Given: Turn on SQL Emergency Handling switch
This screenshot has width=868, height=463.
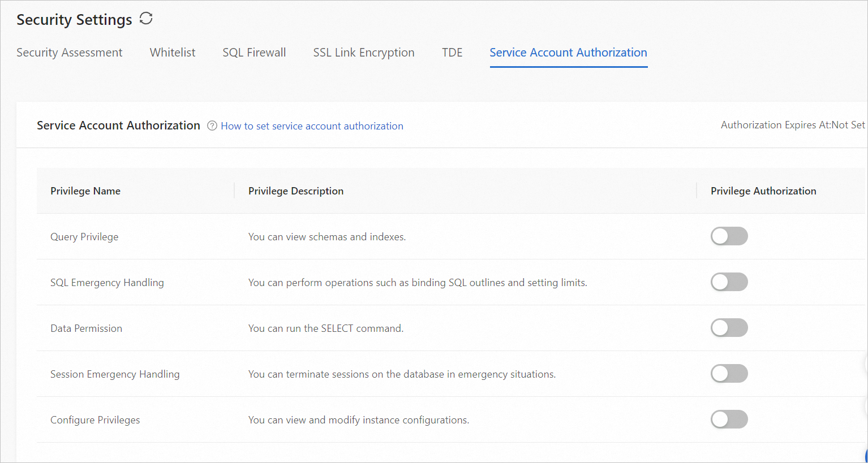Looking at the screenshot, I should pyautogui.click(x=729, y=282).
